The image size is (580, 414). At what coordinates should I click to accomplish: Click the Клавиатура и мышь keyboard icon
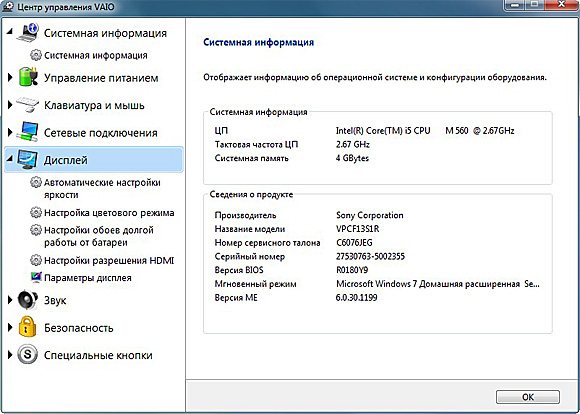coord(28,105)
